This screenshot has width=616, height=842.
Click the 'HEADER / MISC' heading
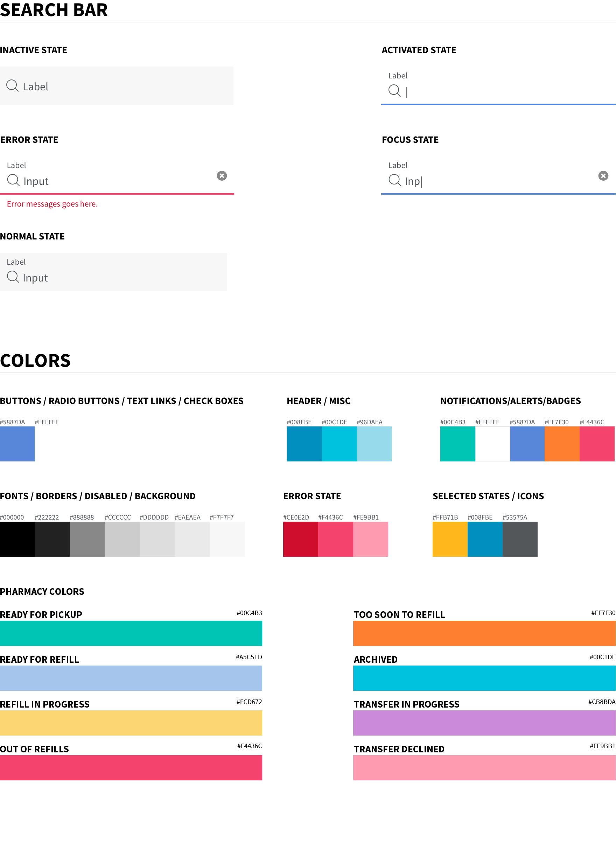coord(318,401)
